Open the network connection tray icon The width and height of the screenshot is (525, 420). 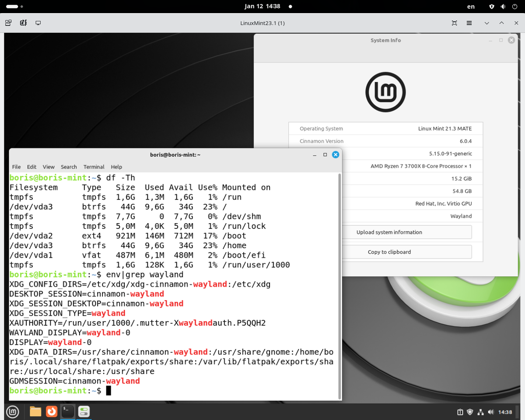point(480,412)
